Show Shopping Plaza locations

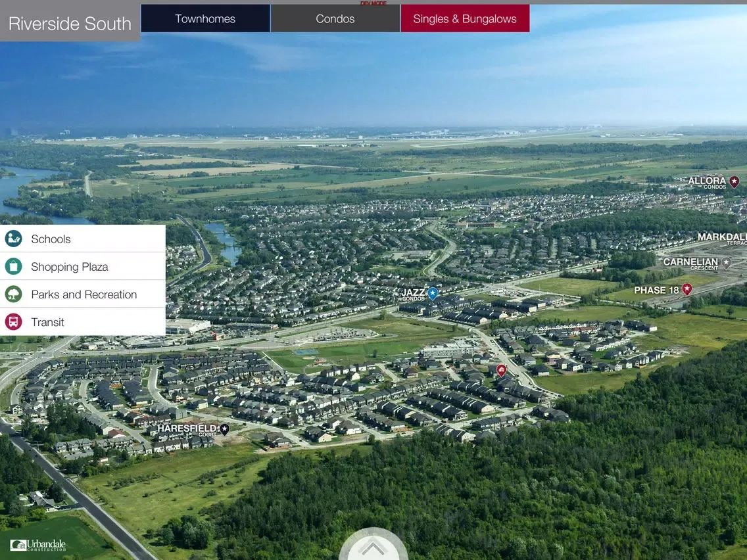82,266
